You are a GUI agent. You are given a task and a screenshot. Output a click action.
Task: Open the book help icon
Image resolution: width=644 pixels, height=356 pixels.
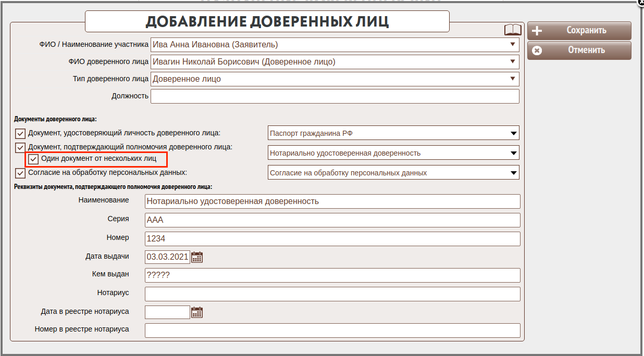coord(513,30)
